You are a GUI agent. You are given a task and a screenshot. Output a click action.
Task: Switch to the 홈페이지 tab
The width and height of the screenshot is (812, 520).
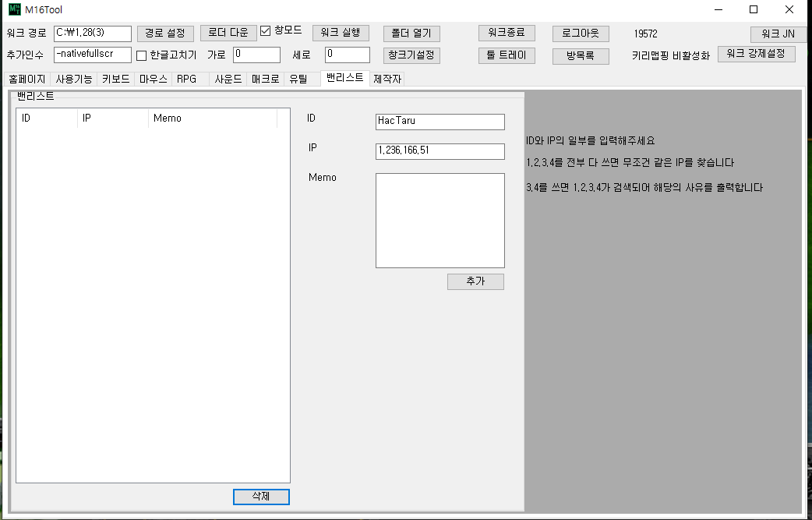(27, 80)
